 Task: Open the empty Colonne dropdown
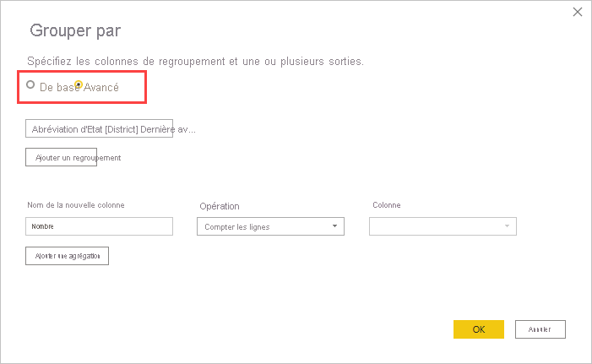[x=443, y=226]
